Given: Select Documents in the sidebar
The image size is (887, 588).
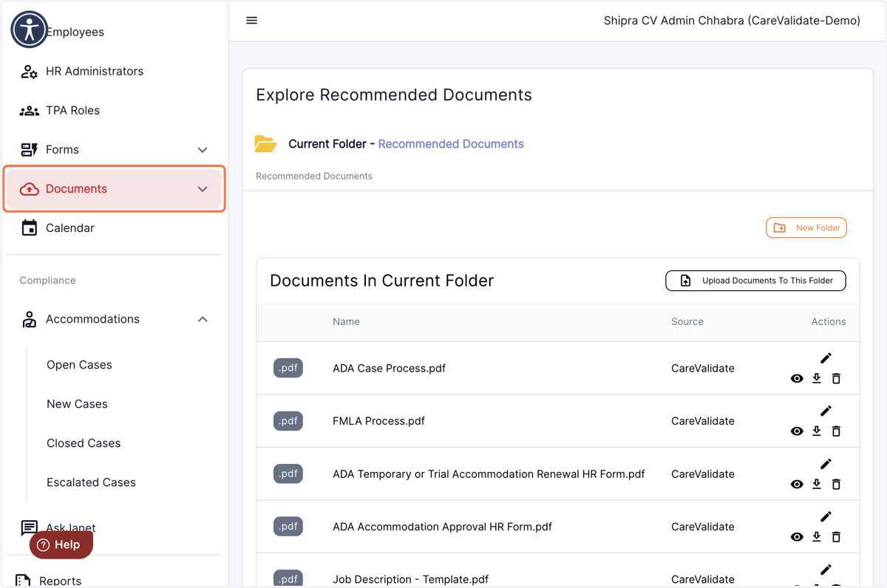Looking at the screenshot, I should pyautogui.click(x=114, y=189).
